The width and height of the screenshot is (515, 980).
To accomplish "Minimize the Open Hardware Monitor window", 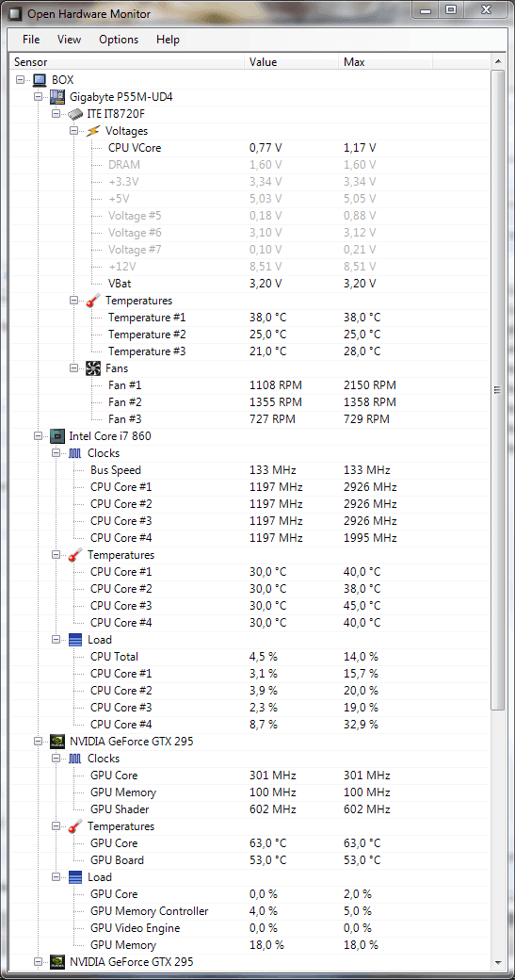I will click(x=426, y=9).
